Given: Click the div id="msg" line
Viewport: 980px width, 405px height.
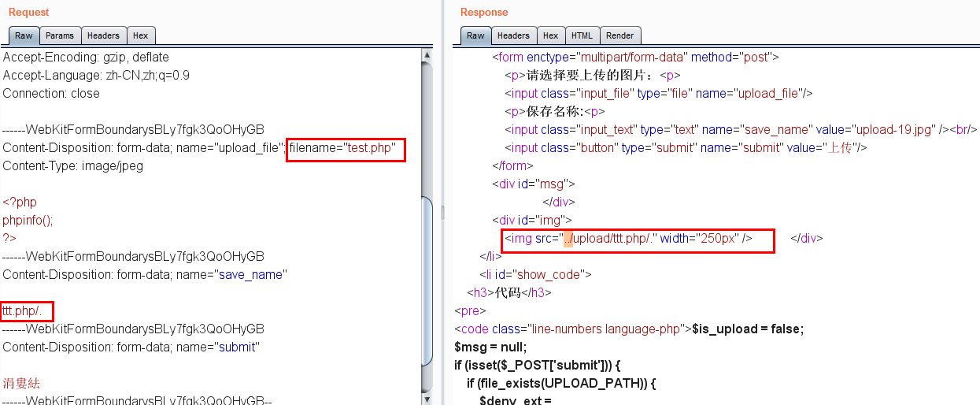Looking at the screenshot, I should coord(534,184).
